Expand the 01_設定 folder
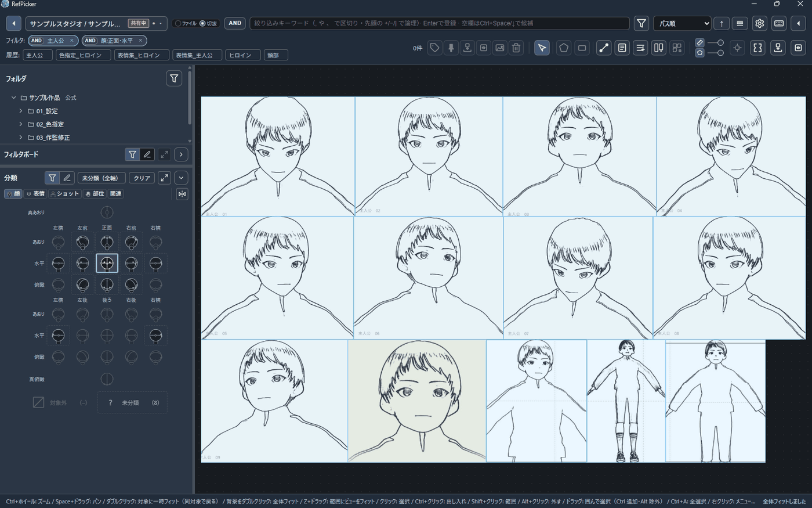The width and height of the screenshot is (812, 508). (21, 111)
